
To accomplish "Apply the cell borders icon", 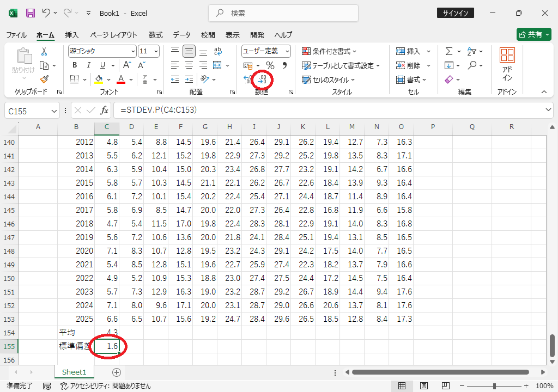I will coord(74,79).
